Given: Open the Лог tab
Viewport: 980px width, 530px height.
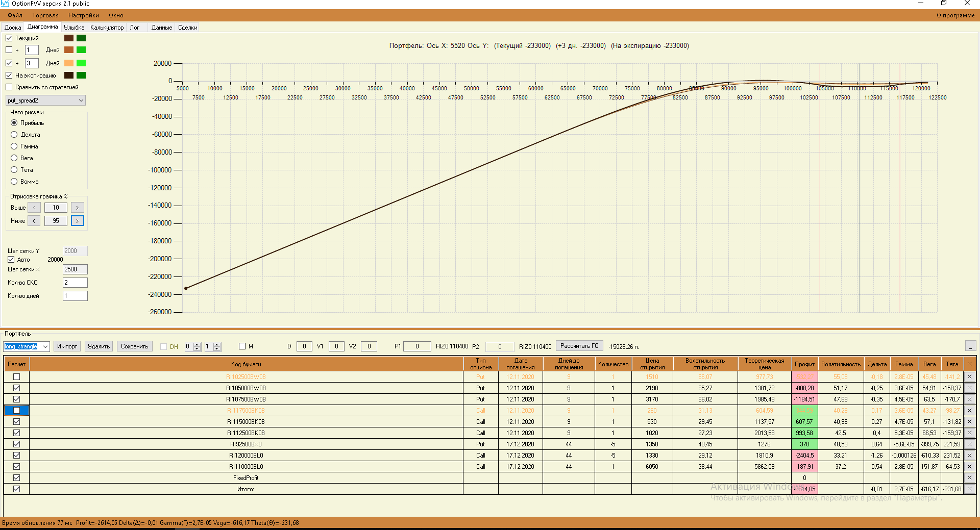Looking at the screenshot, I should [x=135, y=28].
